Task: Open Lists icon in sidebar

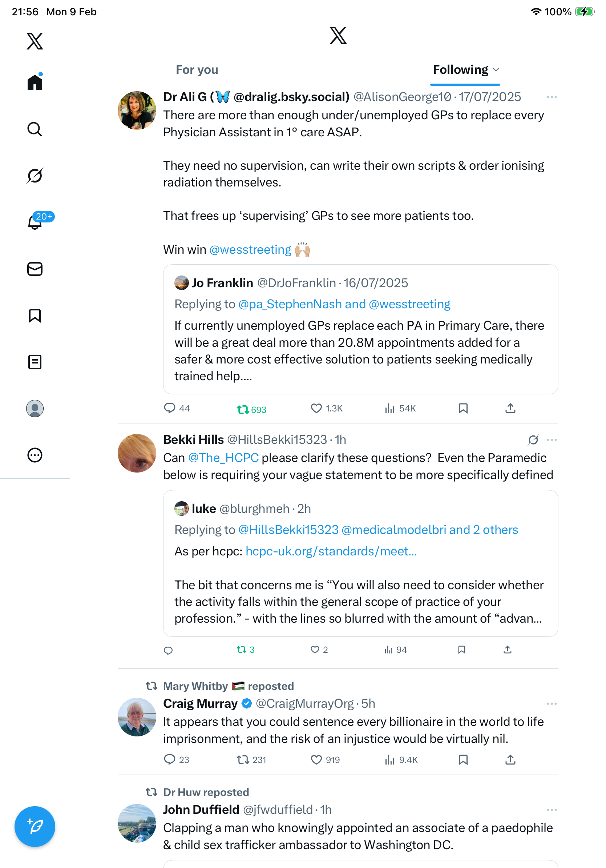Action: [x=35, y=362]
